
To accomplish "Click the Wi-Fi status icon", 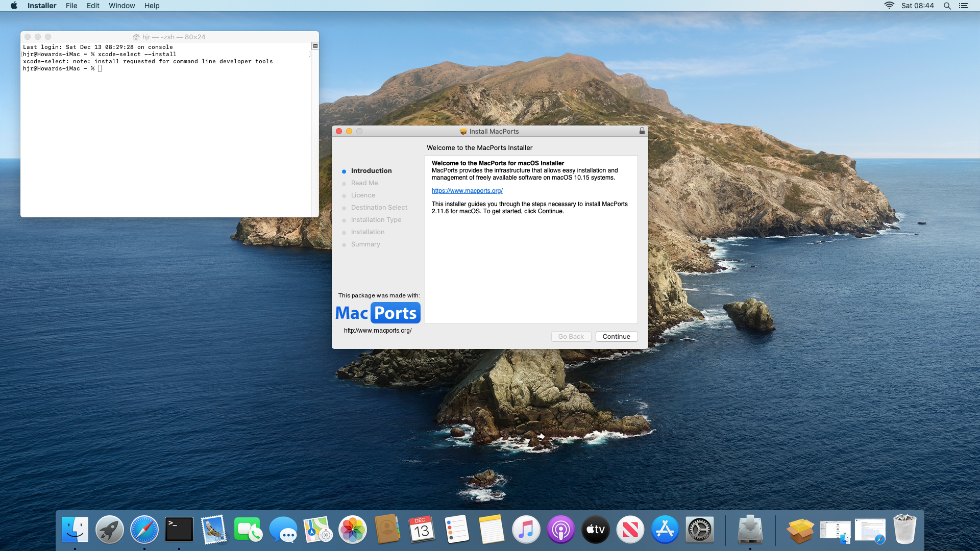I will click(889, 6).
